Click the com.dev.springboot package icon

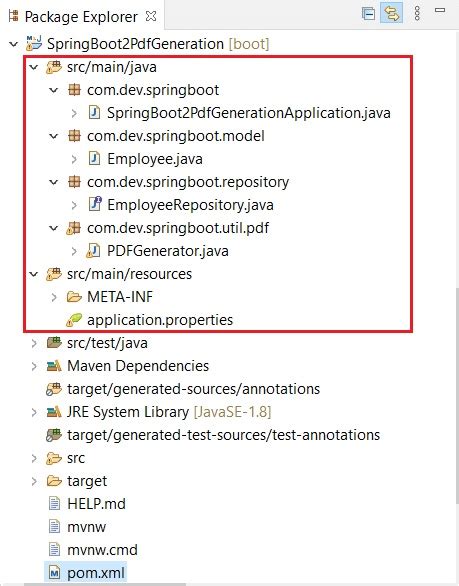tap(74, 90)
